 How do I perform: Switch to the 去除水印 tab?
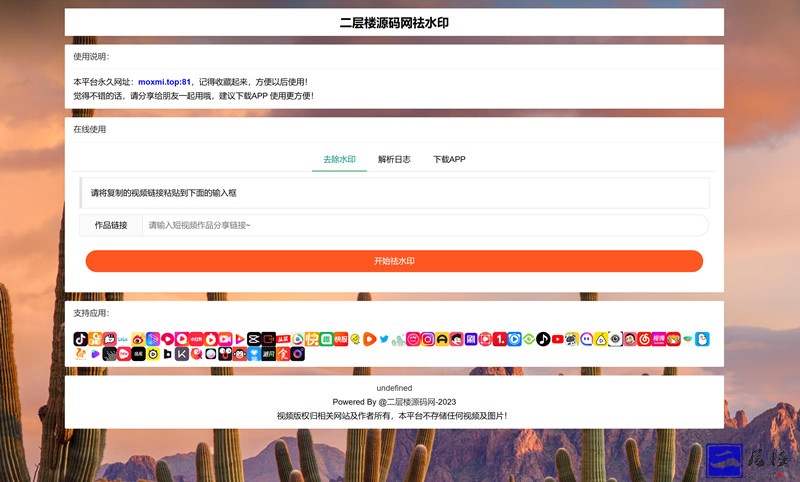(339, 159)
